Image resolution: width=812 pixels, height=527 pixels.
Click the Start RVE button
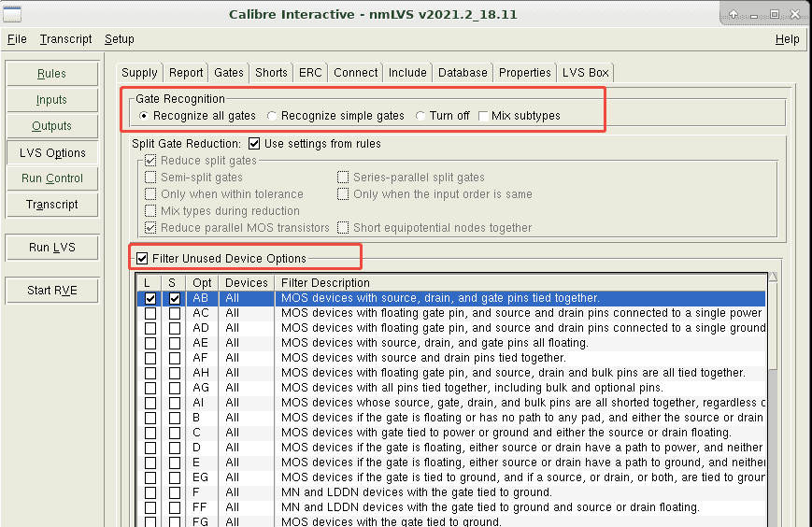(51, 291)
